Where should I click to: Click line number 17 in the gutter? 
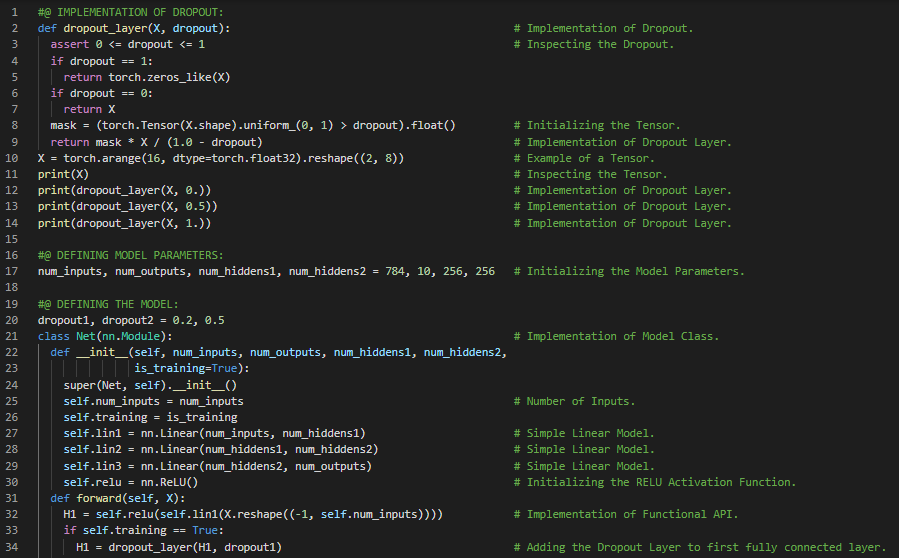click(x=13, y=272)
